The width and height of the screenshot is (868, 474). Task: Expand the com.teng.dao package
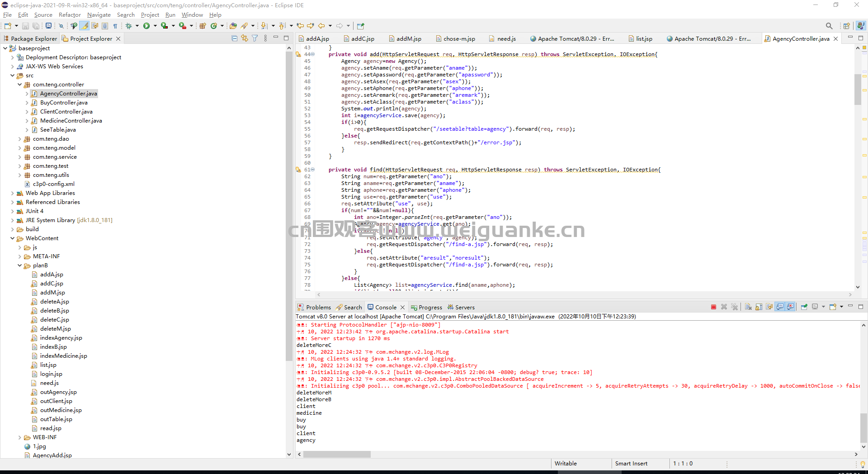[x=19, y=139]
